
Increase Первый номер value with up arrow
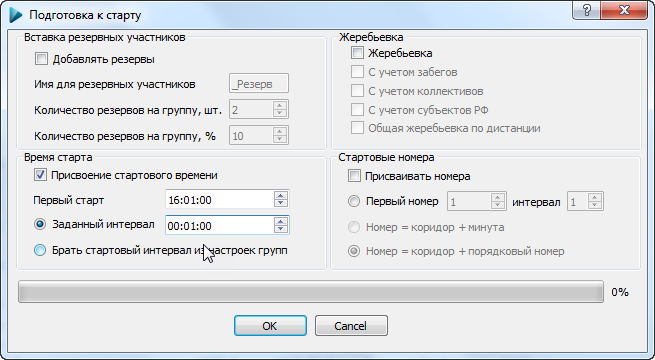498,197
